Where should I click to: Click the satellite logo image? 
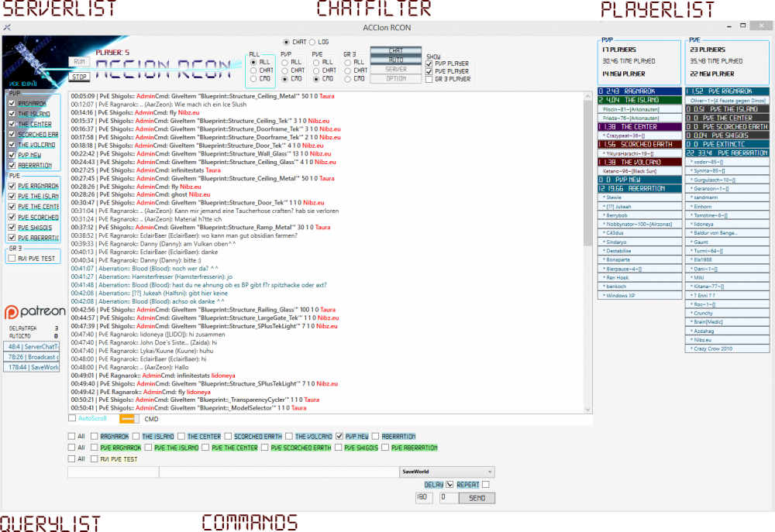click(x=33, y=62)
